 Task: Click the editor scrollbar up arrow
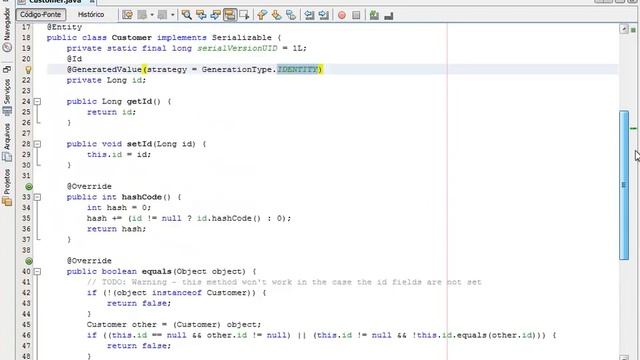(624, 29)
